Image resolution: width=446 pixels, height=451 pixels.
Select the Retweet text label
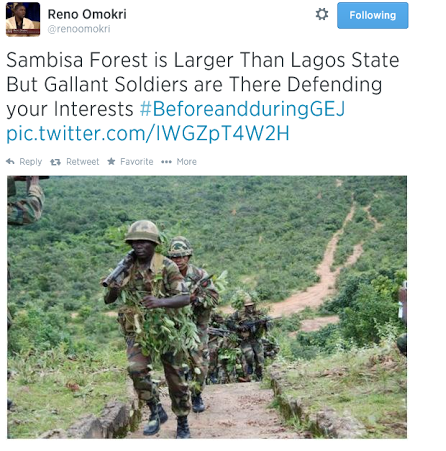click(83, 162)
